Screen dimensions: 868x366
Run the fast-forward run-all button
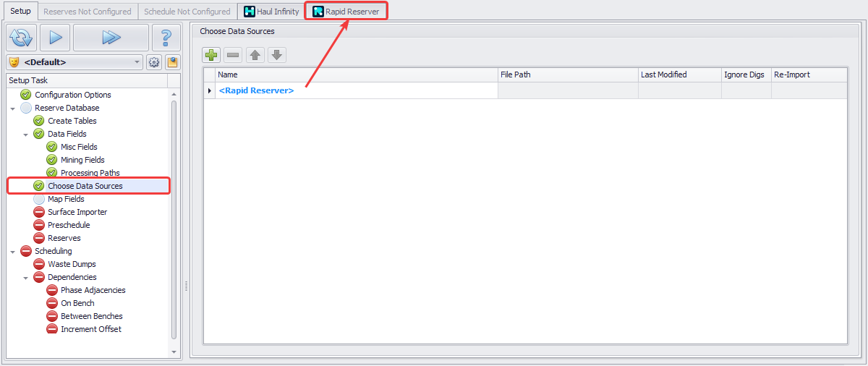pos(111,38)
